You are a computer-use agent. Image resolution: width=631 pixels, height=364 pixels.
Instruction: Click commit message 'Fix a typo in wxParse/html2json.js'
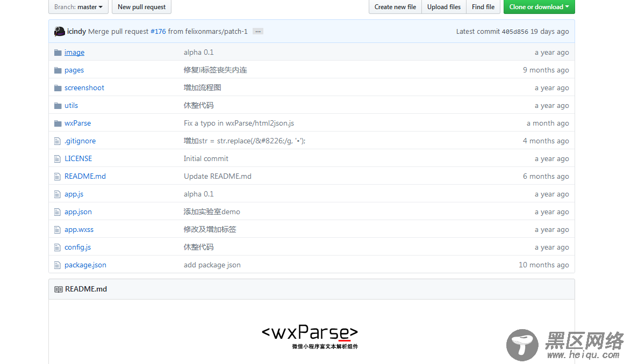239,123
